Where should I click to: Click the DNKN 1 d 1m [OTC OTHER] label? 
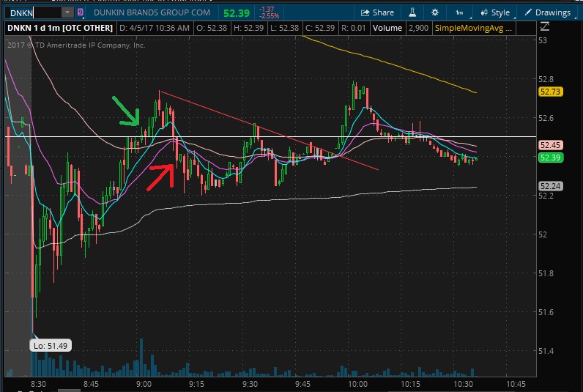pos(60,28)
